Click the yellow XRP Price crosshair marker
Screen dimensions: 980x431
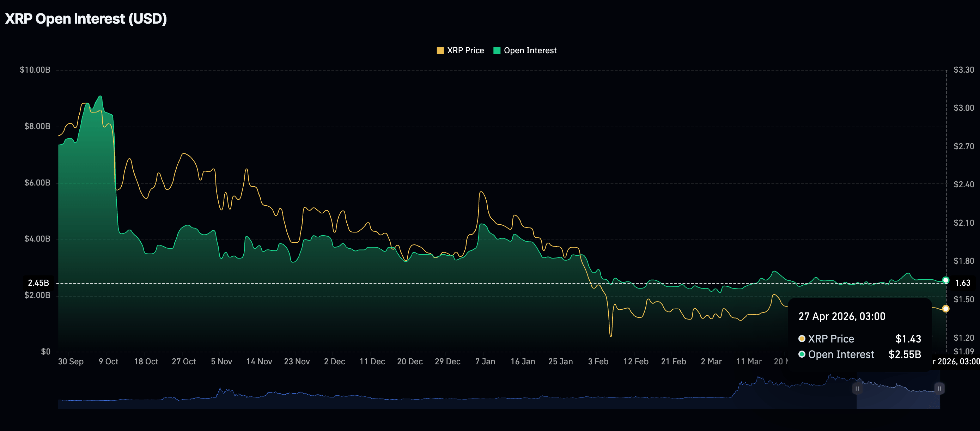pos(946,309)
